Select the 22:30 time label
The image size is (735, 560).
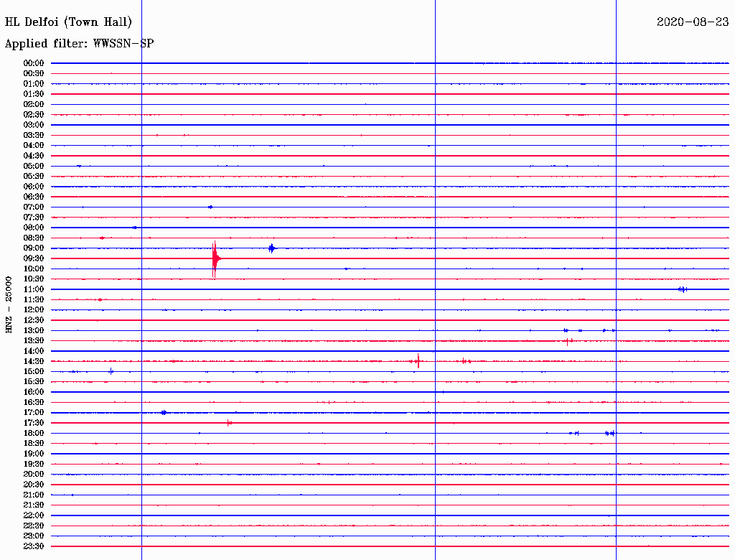[34, 526]
